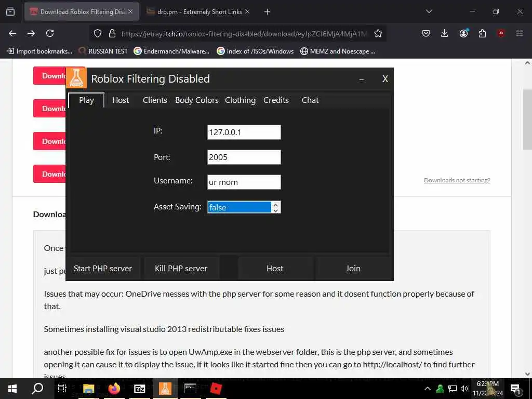
Task: Show hidden system tray icons
Action: click(x=428, y=389)
